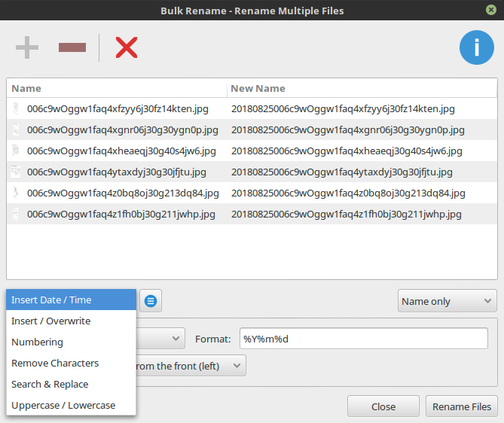Click the Close button

[383, 406]
